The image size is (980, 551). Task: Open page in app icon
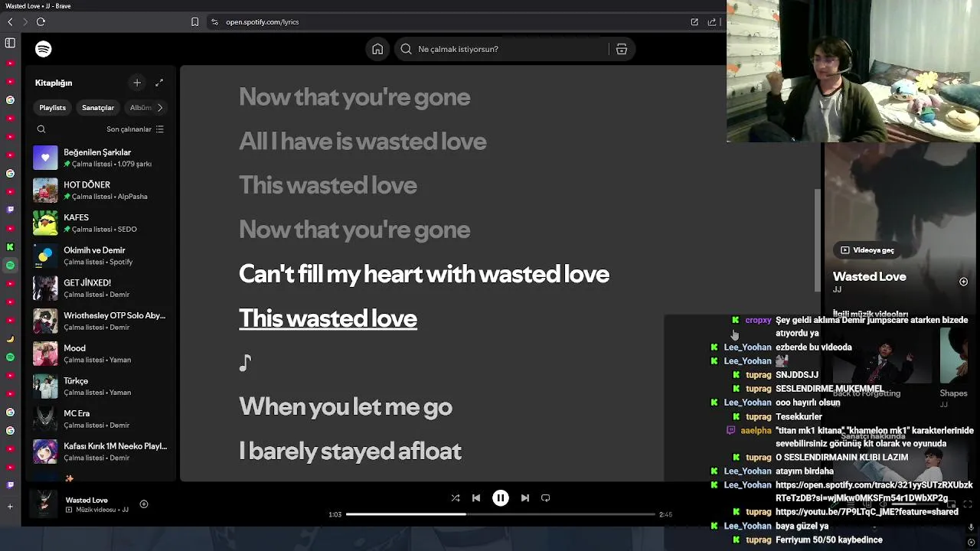coord(694,22)
